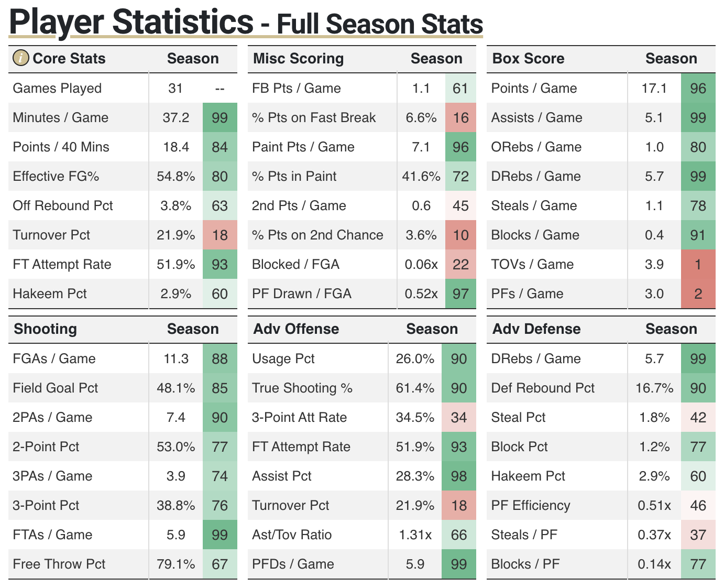Image resolution: width=724 pixels, height=588 pixels.
Task: Click Season column header in Box Score
Action: [x=671, y=58]
